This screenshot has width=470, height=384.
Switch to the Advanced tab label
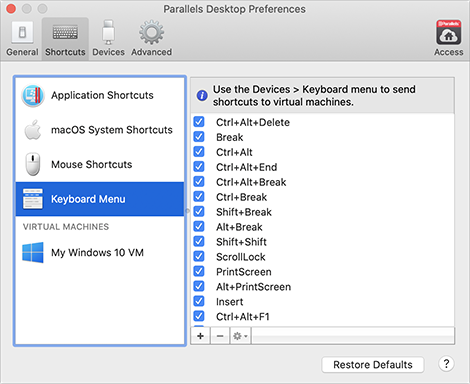click(x=151, y=52)
